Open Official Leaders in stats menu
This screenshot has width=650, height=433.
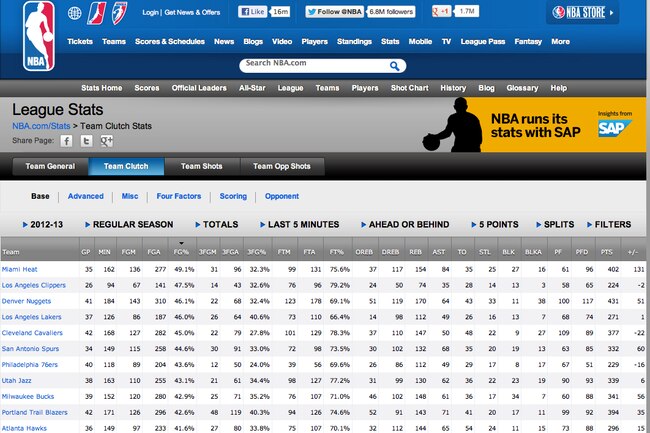coord(199,88)
